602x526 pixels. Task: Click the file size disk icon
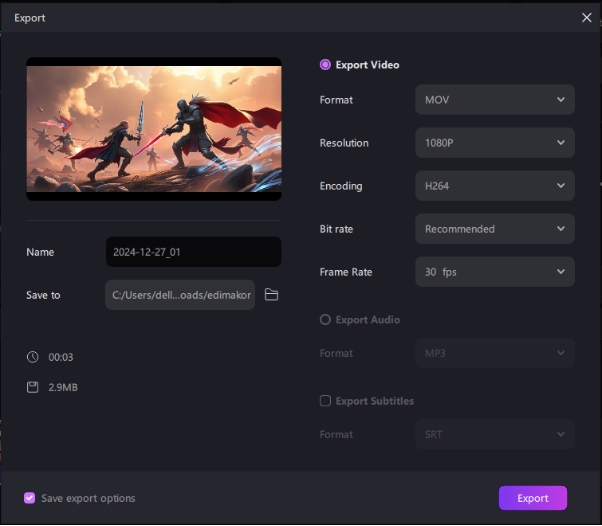point(33,387)
